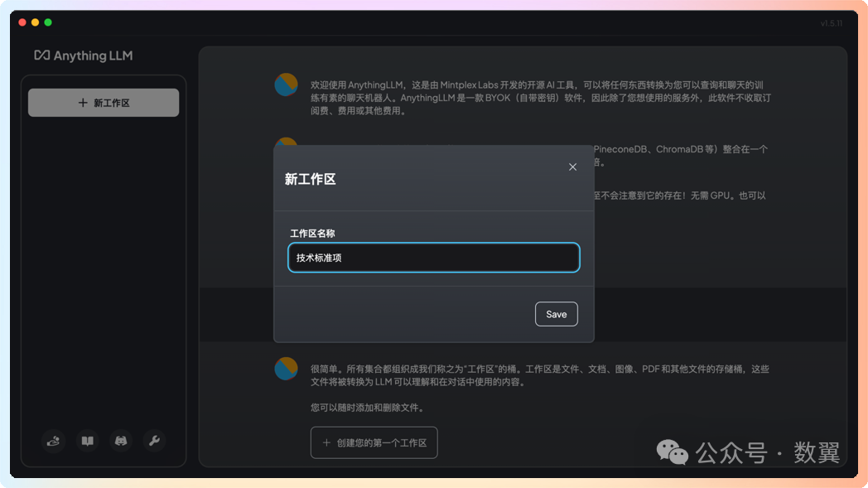Click the green fullscreen window button
The width and height of the screenshot is (868, 488).
pos(48,22)
